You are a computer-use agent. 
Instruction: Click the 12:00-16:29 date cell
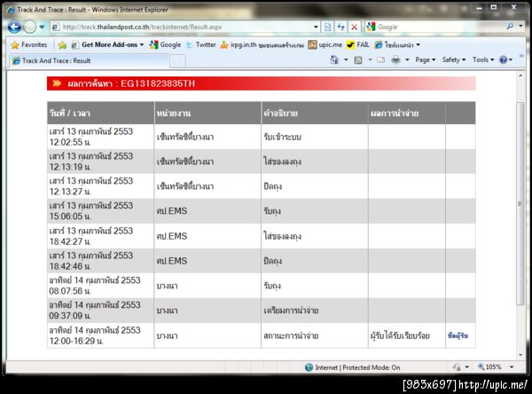pyautogui.click(x=100, y=335)
